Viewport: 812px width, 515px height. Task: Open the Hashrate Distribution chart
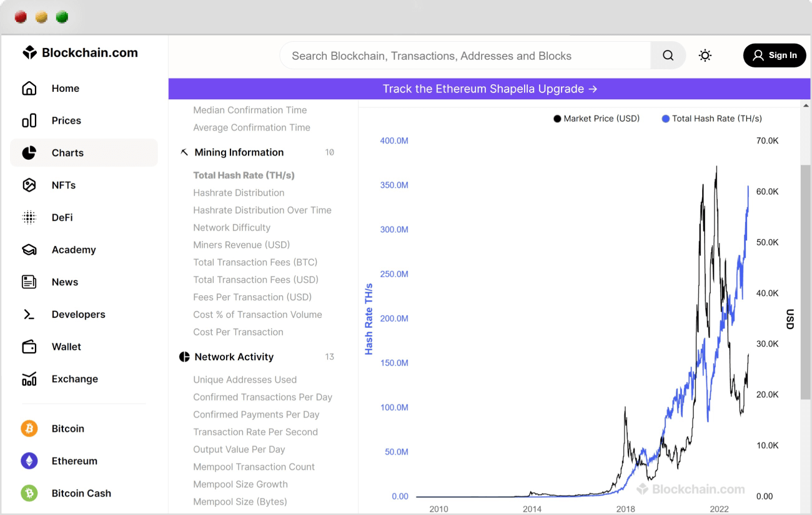(x=239, y=193)
